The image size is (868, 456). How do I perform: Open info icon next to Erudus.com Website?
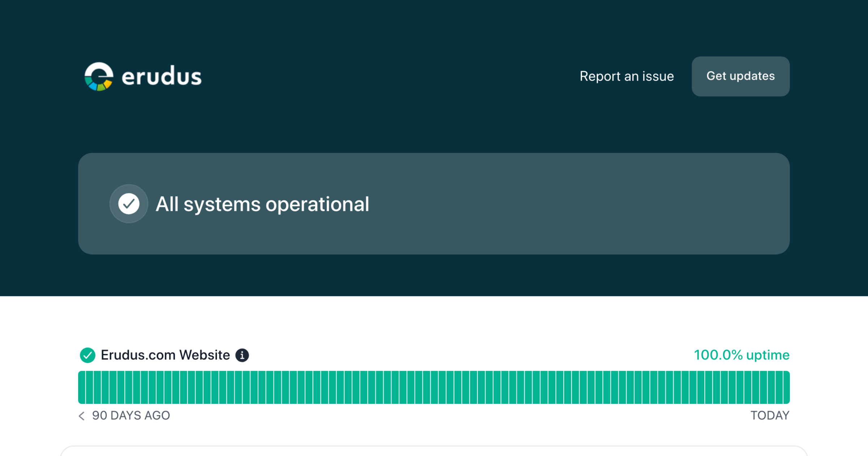[x=242, y=355]
